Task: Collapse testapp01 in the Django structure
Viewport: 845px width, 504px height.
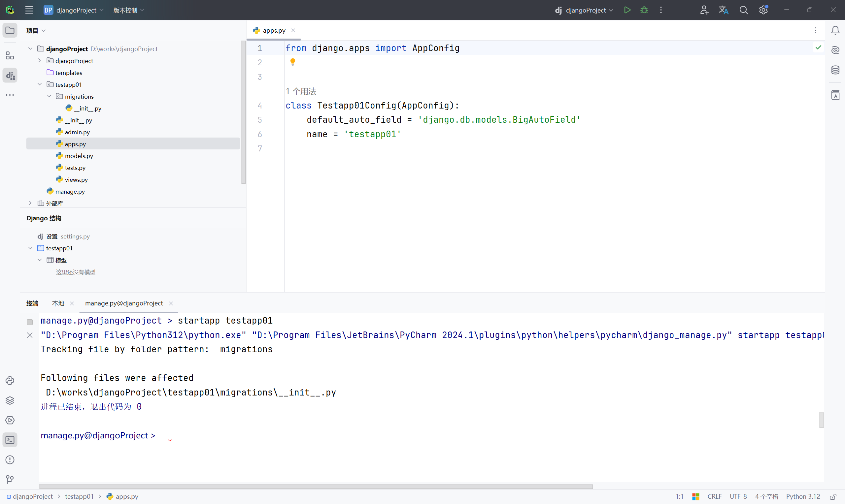Action: click(x=30, y=248)
